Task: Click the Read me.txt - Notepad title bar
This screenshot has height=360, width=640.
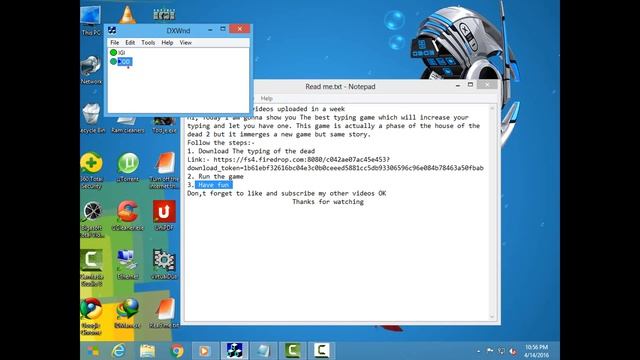Action: point(340,87)
